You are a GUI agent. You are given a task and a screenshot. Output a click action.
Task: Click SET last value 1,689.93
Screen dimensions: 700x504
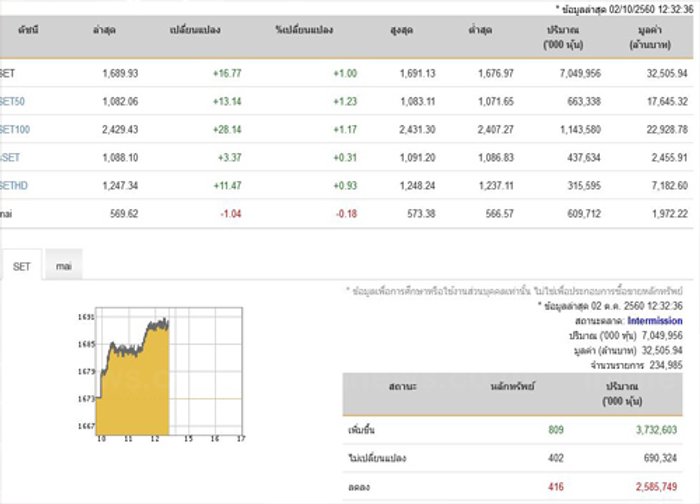coord(120,73)
